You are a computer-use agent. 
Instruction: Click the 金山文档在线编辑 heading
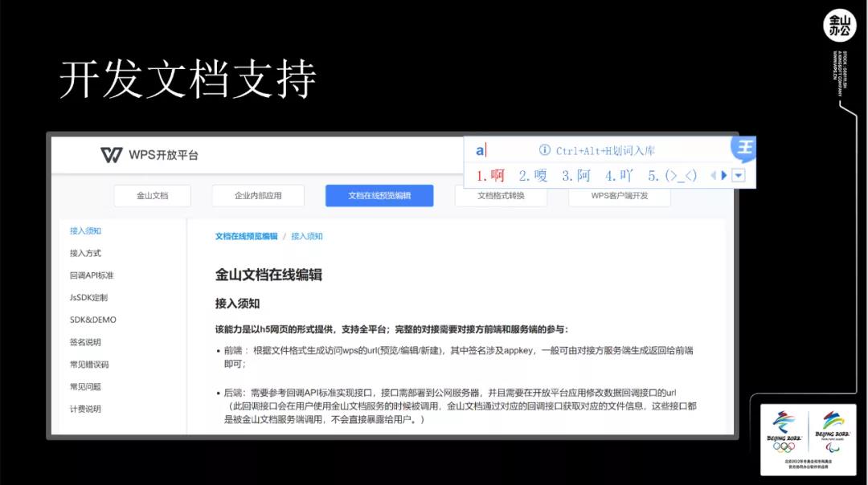tap(268, 275)
